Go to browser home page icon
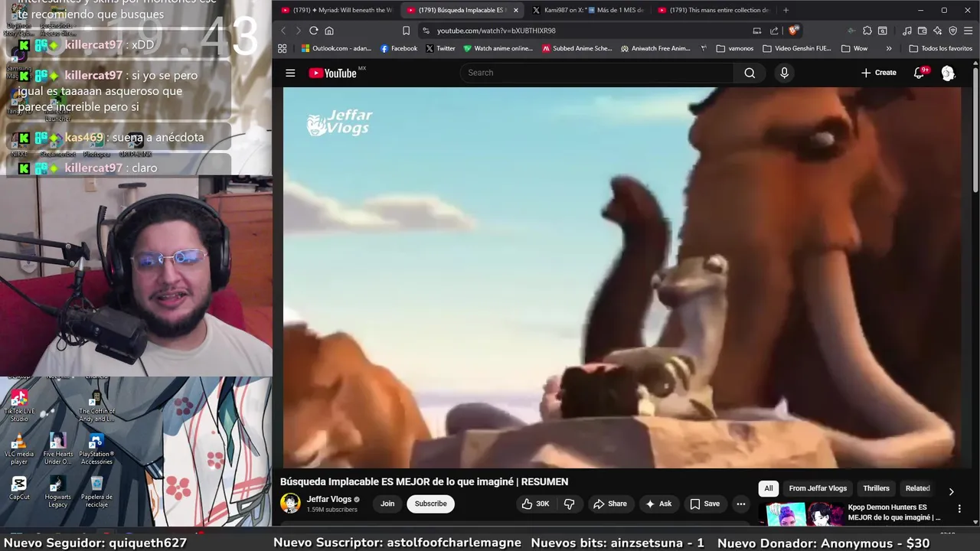980x551 pixels. click(x=329, y=31)
